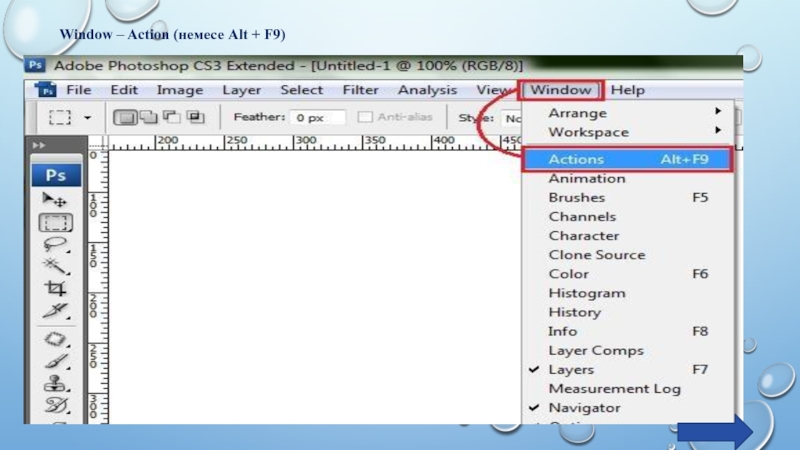Select the Rectangular Marquee tool
800x450 pixels.
[55, 222]
